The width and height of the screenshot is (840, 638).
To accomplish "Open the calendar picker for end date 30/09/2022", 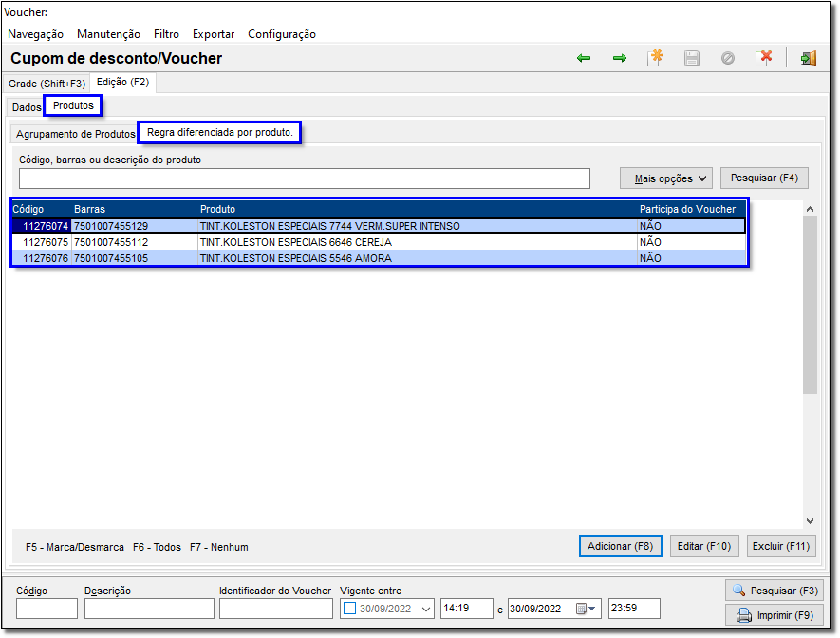I will coord(585,609).
